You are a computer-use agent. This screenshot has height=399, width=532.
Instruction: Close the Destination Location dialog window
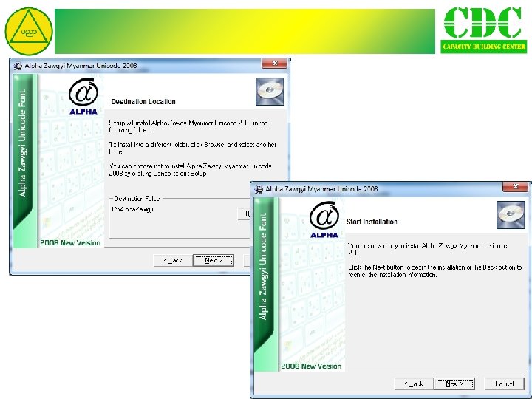(x=274, y=64)
